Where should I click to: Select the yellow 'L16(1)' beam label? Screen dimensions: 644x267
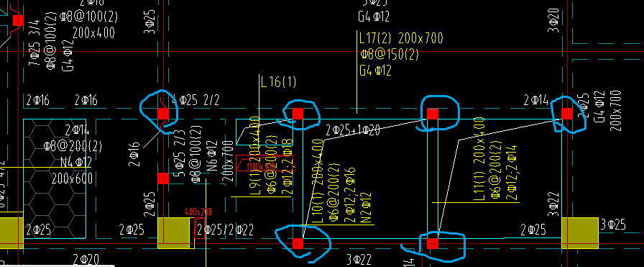pos(278,82)
